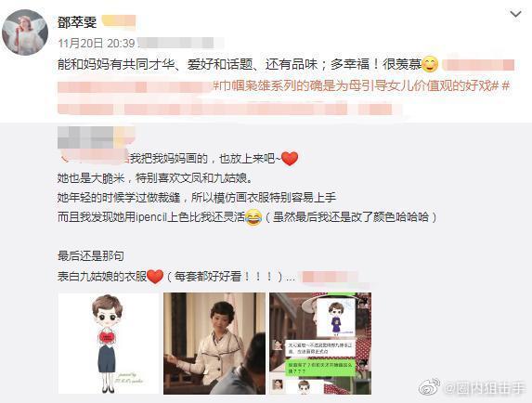Click the trailing hashtag symbol after 好戏
Viewport: 532px width, 403px height.
point(505,85)
